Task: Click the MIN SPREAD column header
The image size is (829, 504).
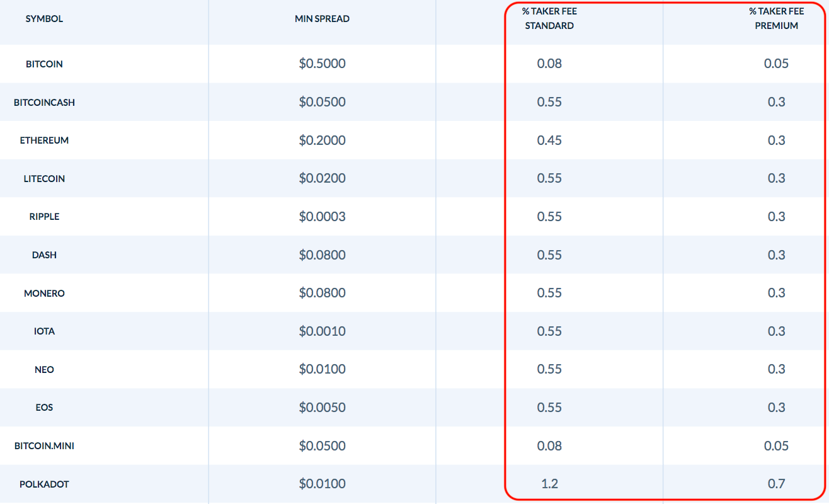Action: 322,19
